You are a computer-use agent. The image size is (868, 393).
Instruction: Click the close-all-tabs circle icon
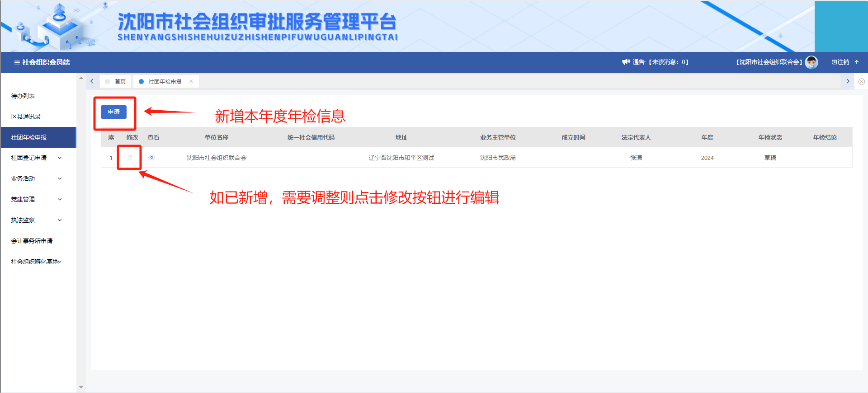[x=862, y=82]
